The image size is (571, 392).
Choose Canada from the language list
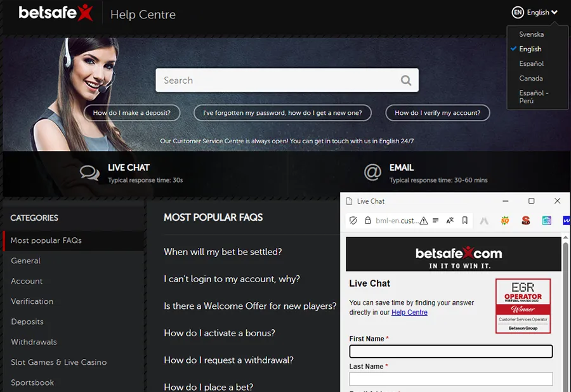(531, 78)
